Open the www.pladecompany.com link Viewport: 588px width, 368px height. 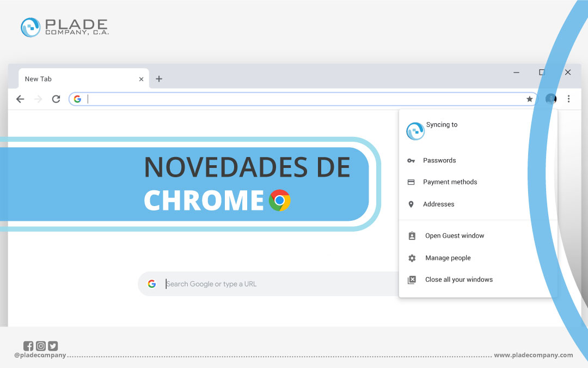[x=533, y=355]
